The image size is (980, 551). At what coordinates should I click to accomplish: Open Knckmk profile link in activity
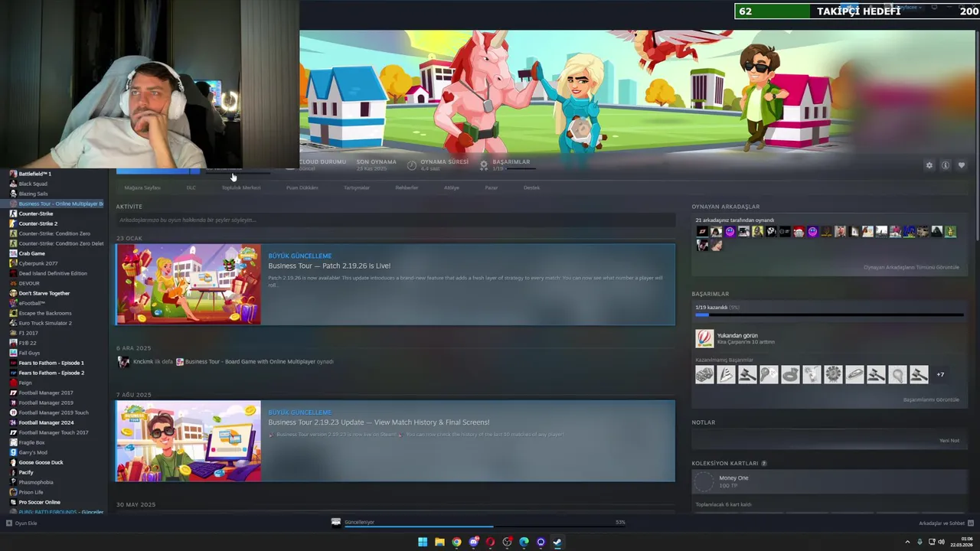pyautogui.click(x=143, y=361)
